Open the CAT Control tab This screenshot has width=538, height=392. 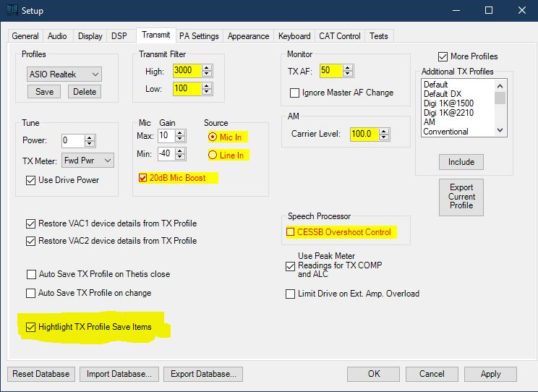[338, 36]
